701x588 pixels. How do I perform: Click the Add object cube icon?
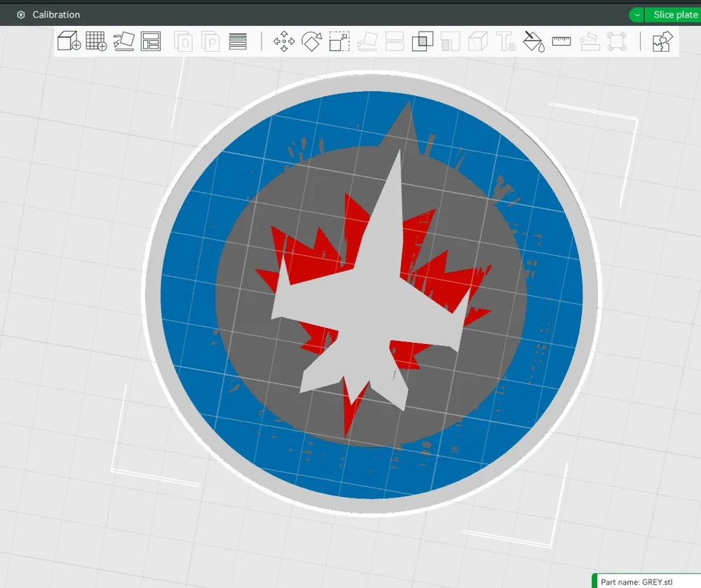click(x=69, y=41)
